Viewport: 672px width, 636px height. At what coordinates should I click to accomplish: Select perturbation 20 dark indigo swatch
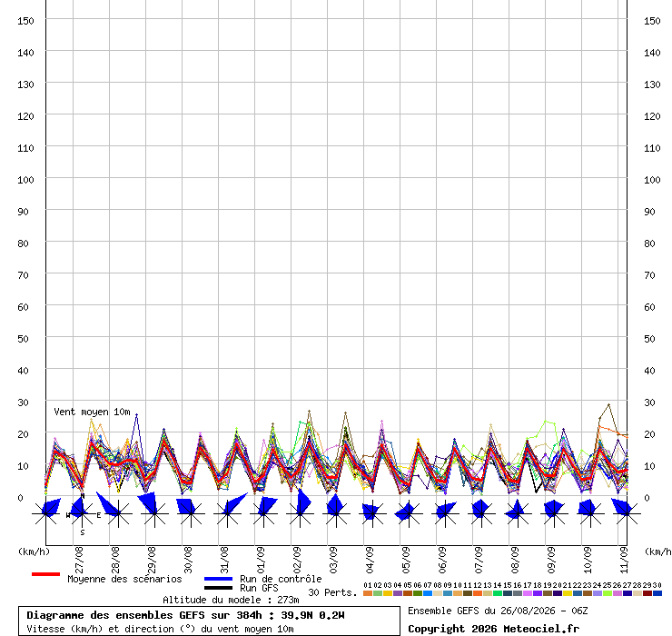point(558,593)
